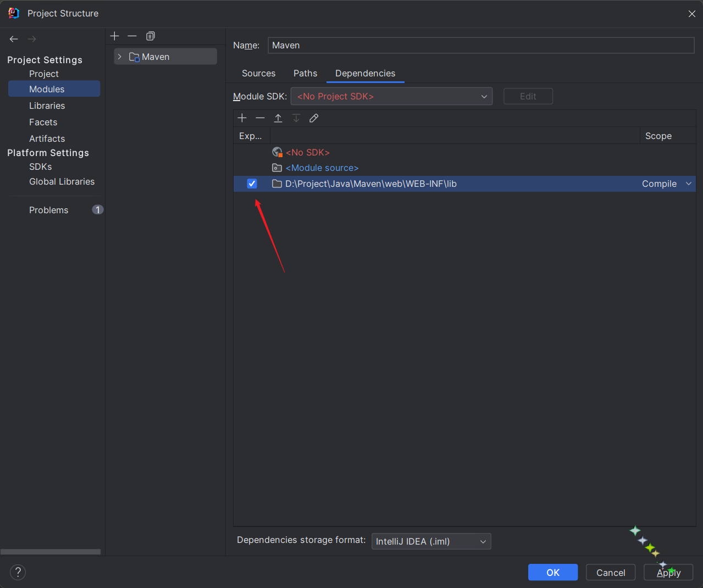Switch to the Sources tab

click(258, 74)
